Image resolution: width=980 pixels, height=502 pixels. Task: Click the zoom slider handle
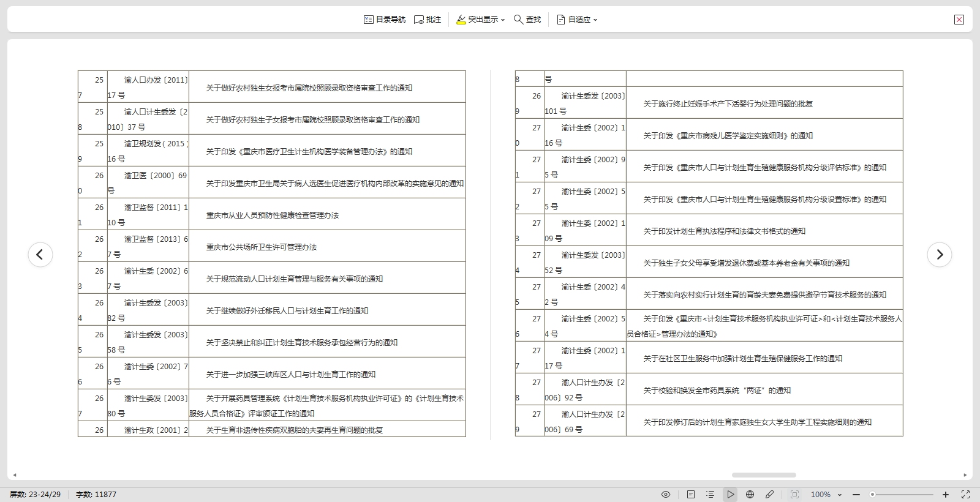pos(872,495)
